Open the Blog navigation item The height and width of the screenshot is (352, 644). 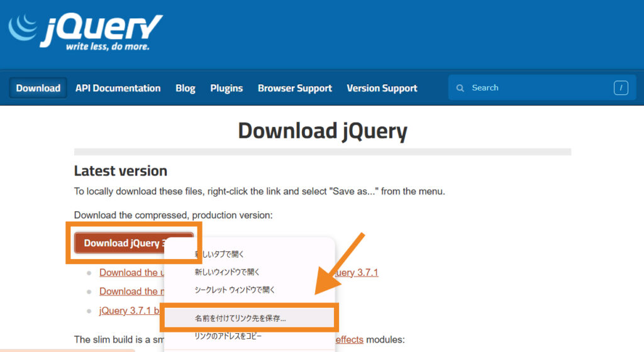click(185, 88)
